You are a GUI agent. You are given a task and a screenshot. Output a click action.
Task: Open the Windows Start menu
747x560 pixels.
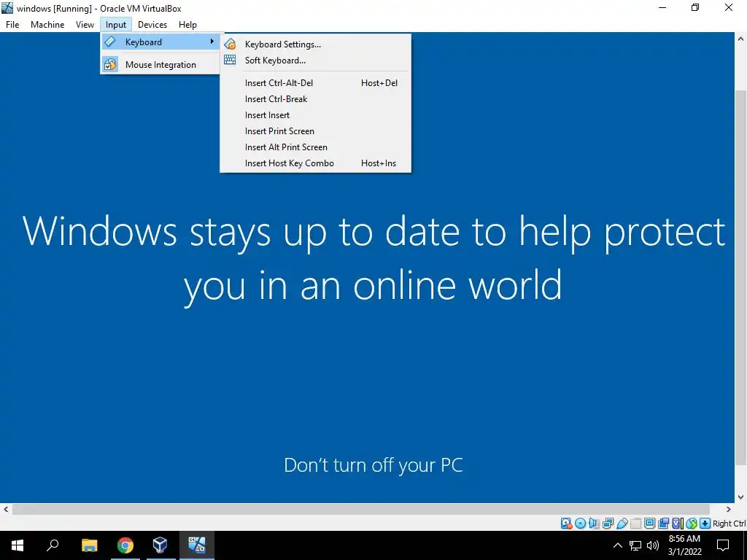pyautogui.click(x=18, y=545)
